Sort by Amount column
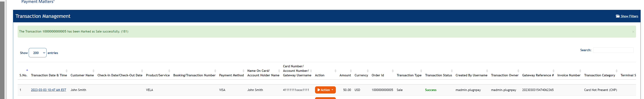The image size is (644, 99). click(345, 75)
